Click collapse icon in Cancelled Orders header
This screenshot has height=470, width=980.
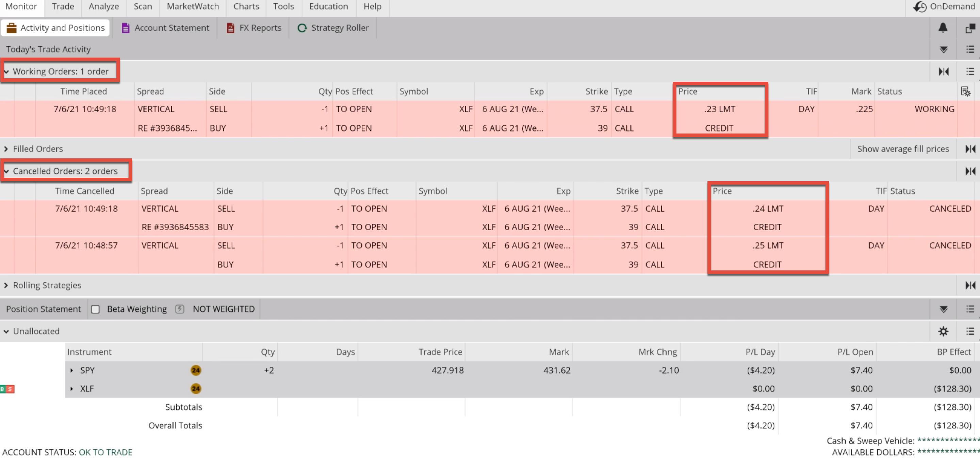970,171
